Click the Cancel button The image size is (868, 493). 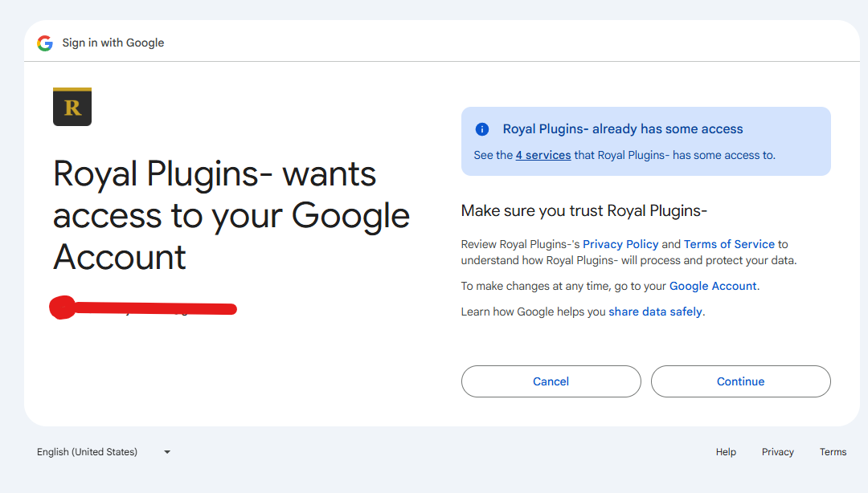tap(551, 381)
